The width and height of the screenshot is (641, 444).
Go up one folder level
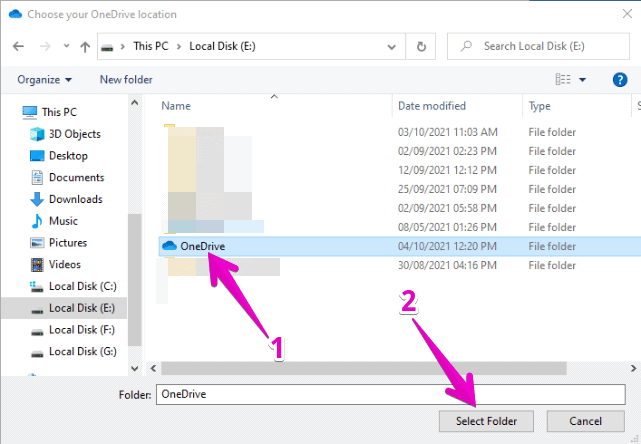[x=85, y=47]
